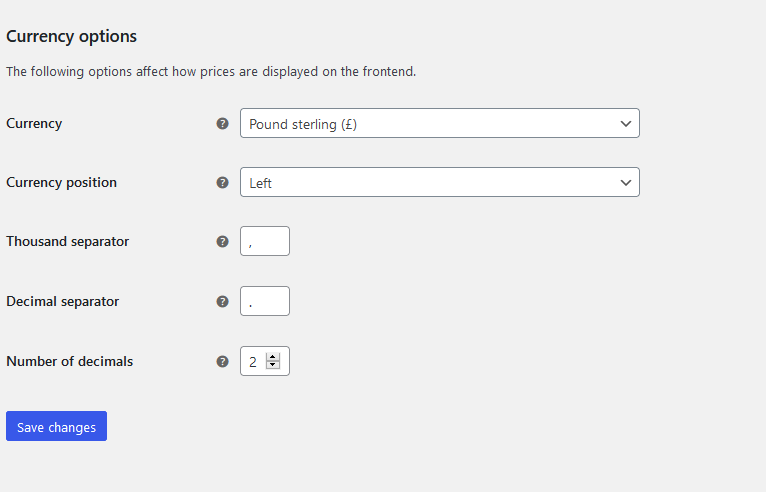Click the Currency field label
The height and width of the screenshot is (492, 766).
tap(34, 123)
